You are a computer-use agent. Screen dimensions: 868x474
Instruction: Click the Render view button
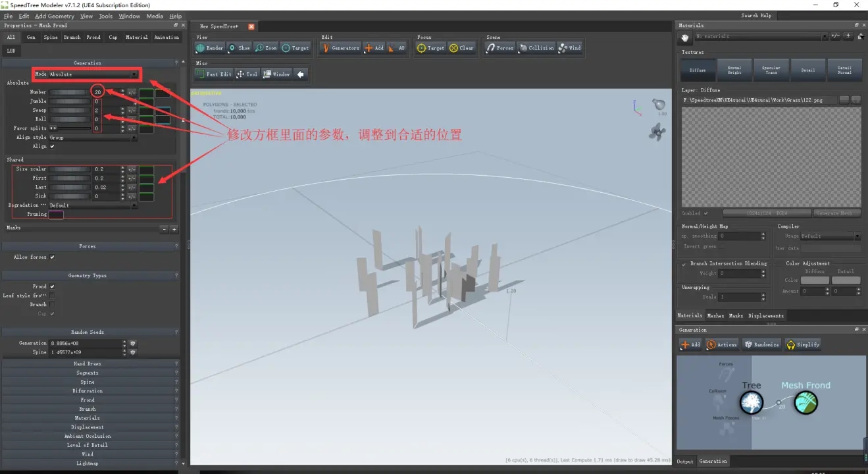(x=211, y=48)
